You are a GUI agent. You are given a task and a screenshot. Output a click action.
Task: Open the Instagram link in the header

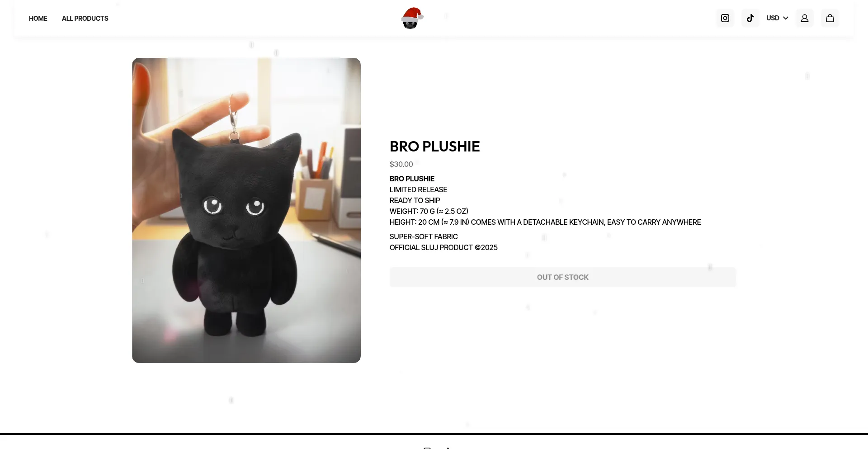(725, 18)
